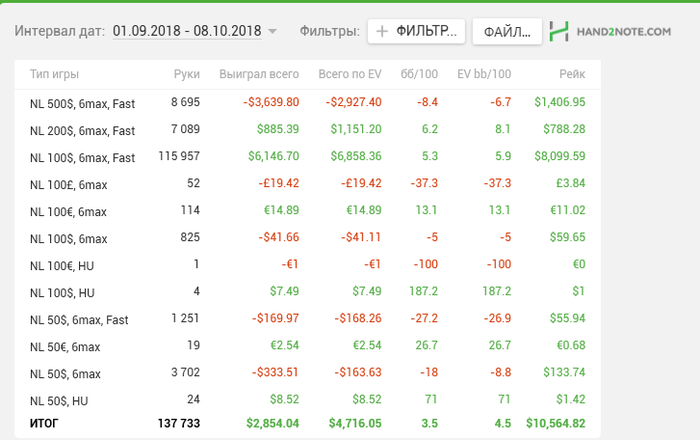Viewport: 700px width, 440px height.
Task: Click the -$2,927.40 EV cell
Action: 354,102
